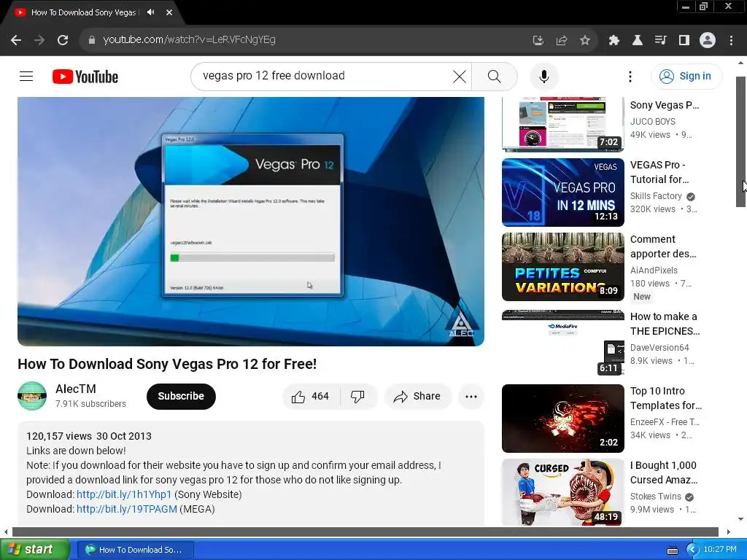Like the video with thumbs up
The height and width of the screenshot is (560, 747).
click(x=311, y=396)
